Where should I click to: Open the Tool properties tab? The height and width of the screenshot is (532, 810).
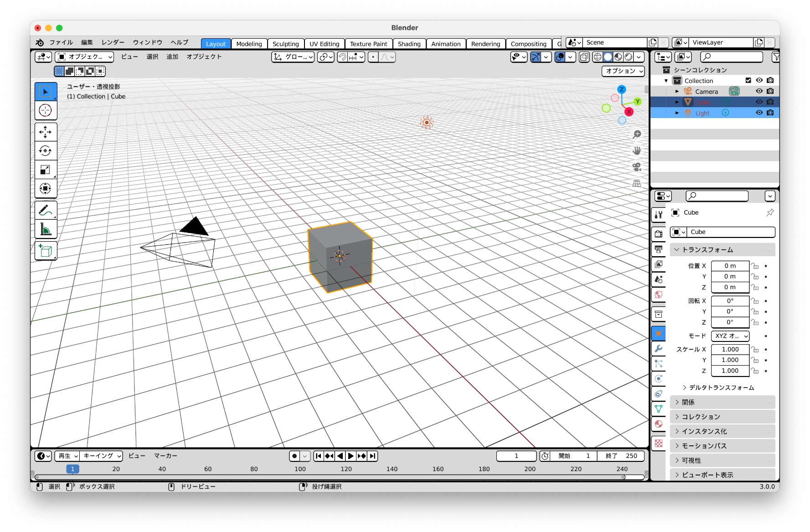659,215
